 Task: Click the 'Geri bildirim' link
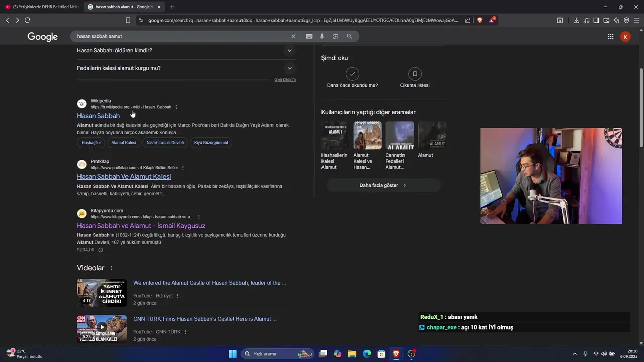[x=285, y=80]
